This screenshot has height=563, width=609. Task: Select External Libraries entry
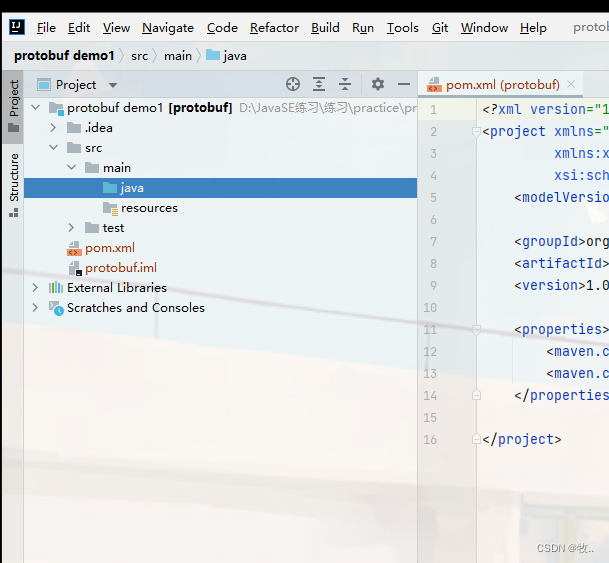pyautogui.click(x=220, y=288)
